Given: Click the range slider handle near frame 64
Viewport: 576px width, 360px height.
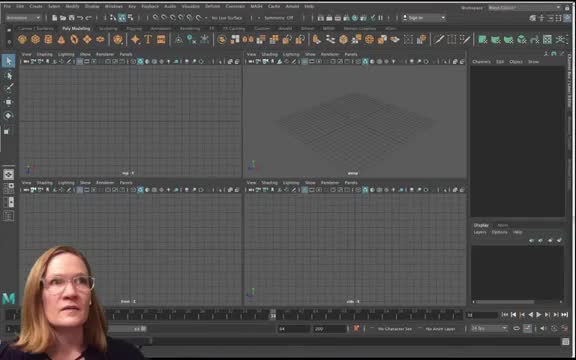Looking at the screenshot, I should pyautogui.click(x=143, y=329).
